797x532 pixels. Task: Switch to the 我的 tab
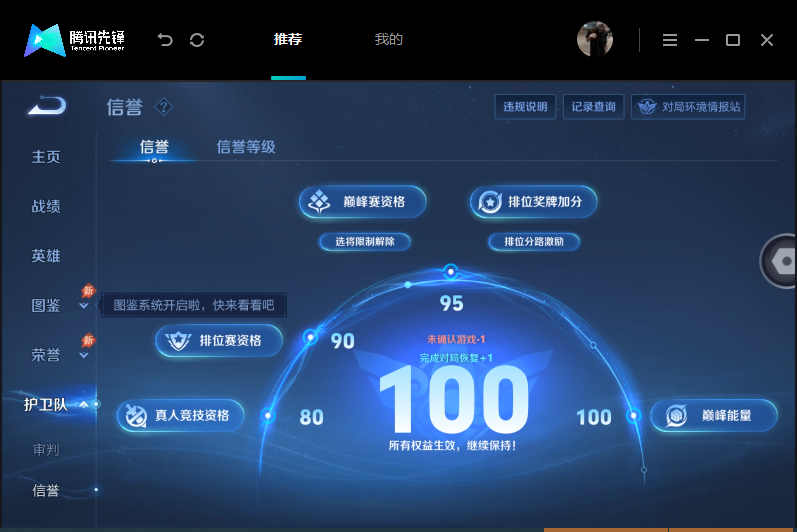(x=388, y=39)
